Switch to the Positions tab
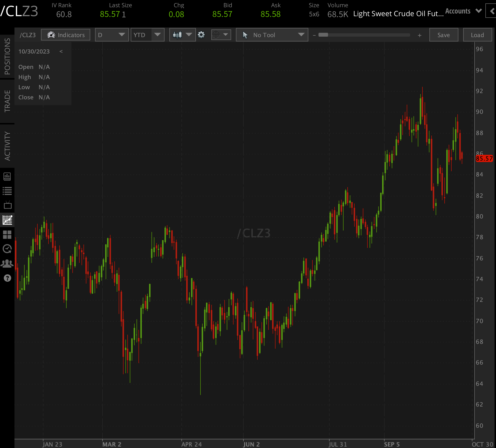Viewport: 496px width, 448px height. click(x=7, y=56)
